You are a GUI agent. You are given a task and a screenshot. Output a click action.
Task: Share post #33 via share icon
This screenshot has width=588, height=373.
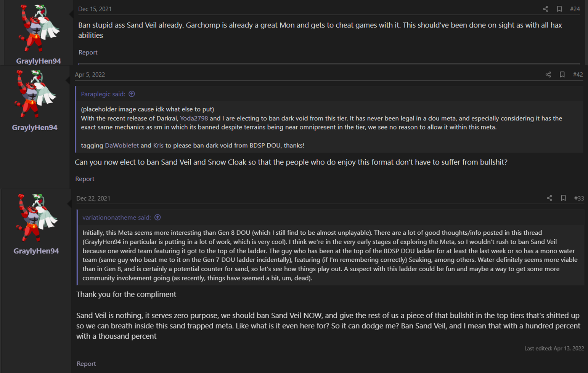pos(549,198)
